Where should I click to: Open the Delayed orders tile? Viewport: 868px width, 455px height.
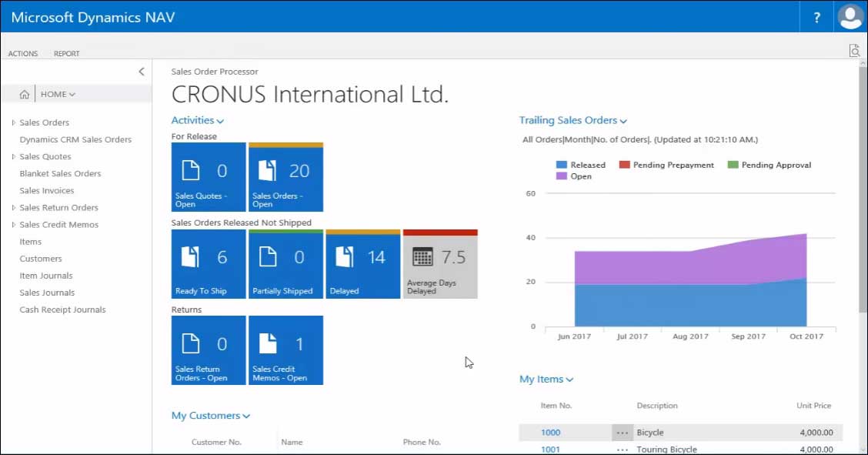pos(362,264)
